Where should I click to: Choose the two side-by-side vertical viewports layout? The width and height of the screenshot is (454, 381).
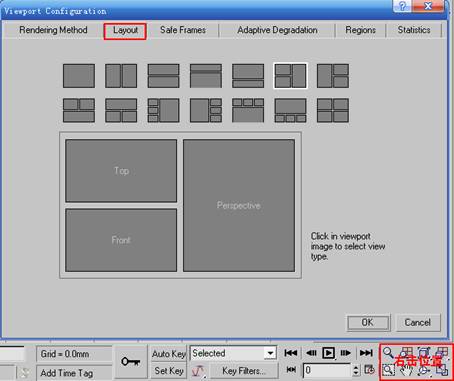coord(121,76)
